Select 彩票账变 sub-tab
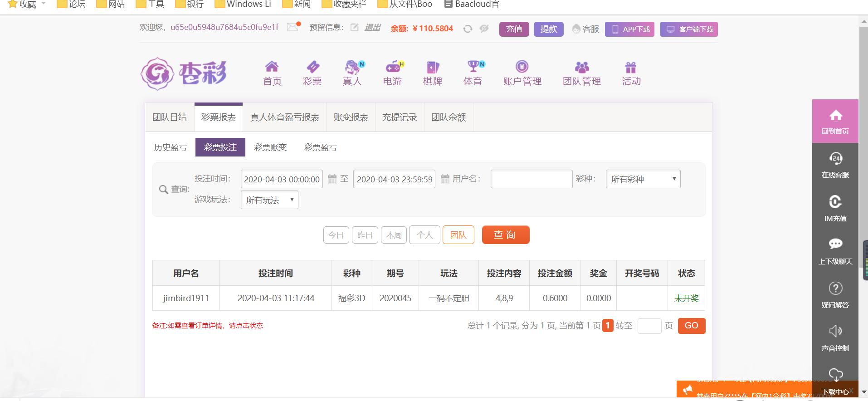Viewport: 868px width, 401px height. pyautogui.click(x=270, y=147)
